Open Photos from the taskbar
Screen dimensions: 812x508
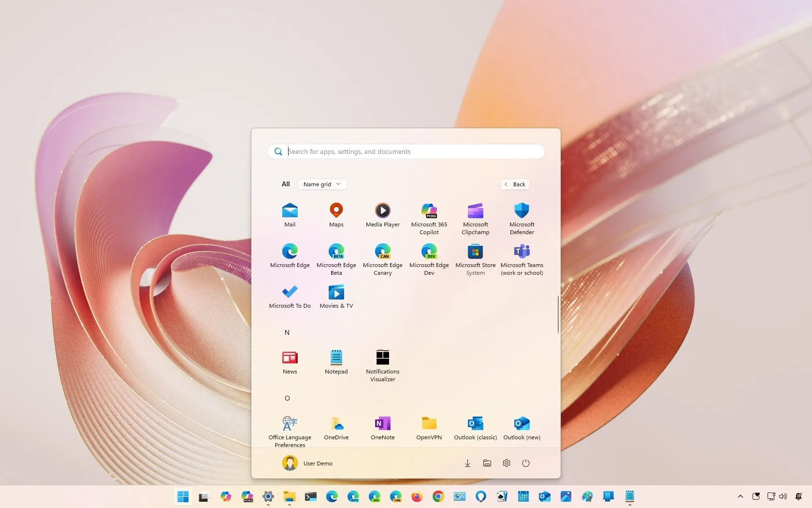(x=565, y=496)
